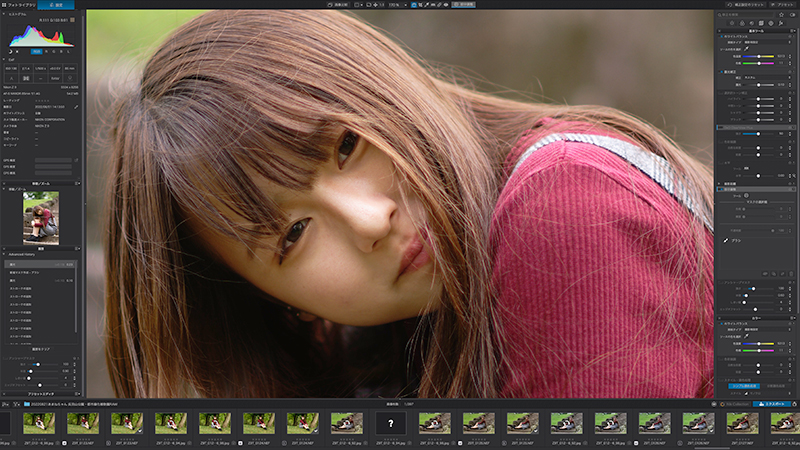Screen dimensions: 800x450
Task: Pick the white balance eyedropper in the top toolbar
Action: tap(427, 5)
